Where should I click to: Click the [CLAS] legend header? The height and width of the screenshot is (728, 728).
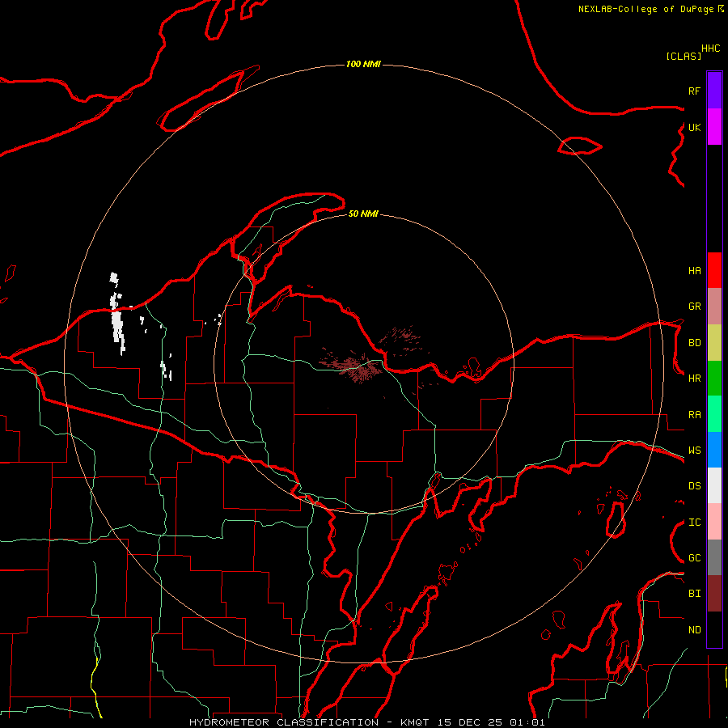(684, 56)
